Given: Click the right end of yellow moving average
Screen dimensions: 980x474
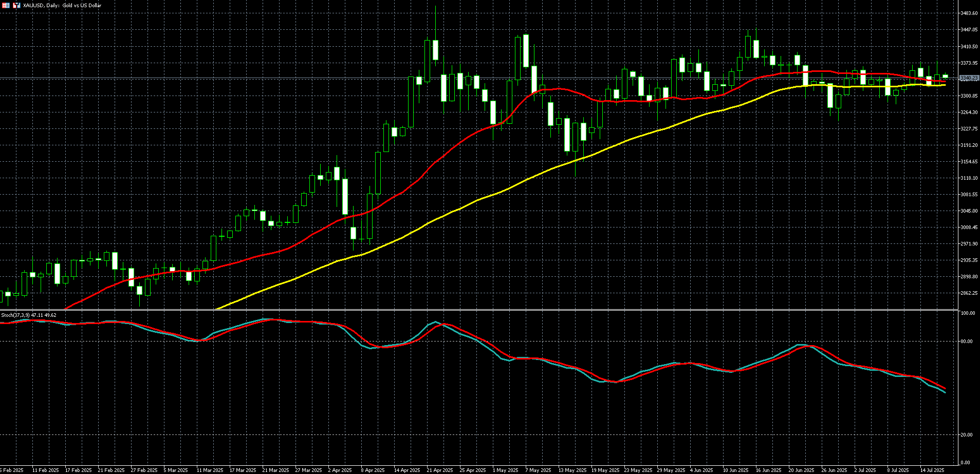Looking at the screenshot, I should click(x=945, y=85).
